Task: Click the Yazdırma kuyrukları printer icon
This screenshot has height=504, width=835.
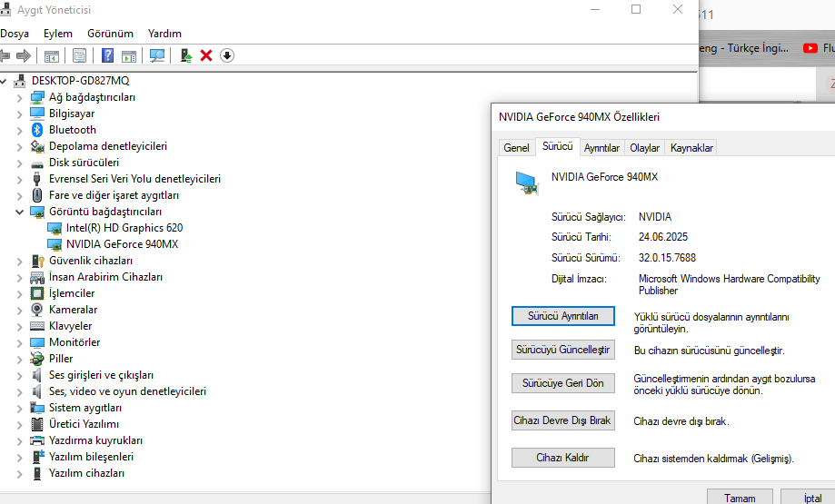Action: [36, 440]
